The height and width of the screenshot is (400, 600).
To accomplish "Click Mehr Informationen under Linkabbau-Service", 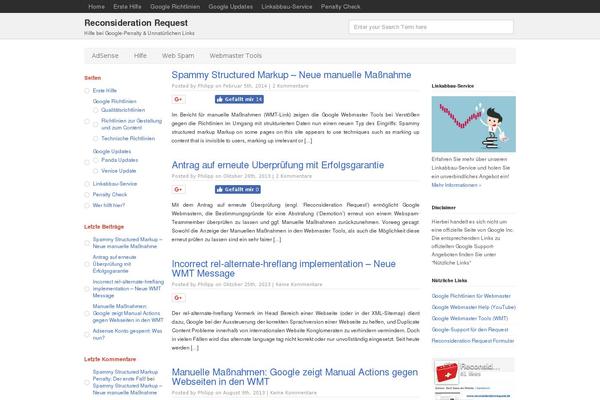I will pyautogui.click(x=456, y=185).
